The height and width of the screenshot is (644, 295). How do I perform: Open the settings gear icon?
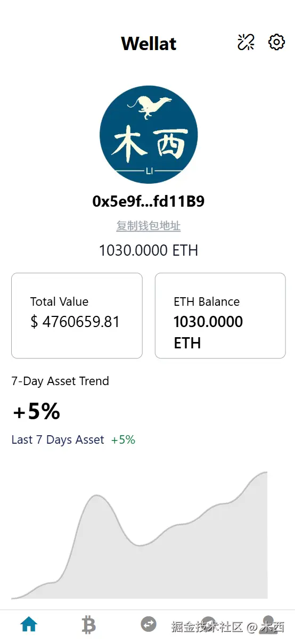pos(276,42)
